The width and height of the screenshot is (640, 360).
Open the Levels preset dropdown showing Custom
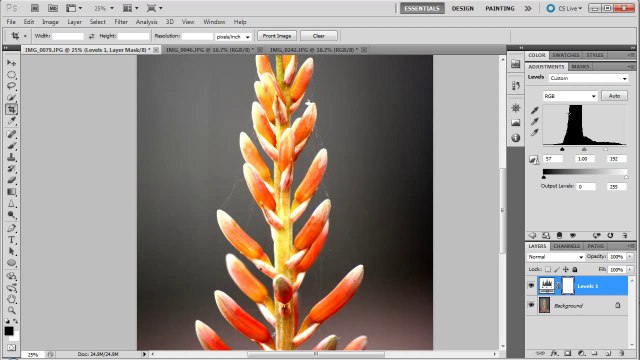point(588,78)
